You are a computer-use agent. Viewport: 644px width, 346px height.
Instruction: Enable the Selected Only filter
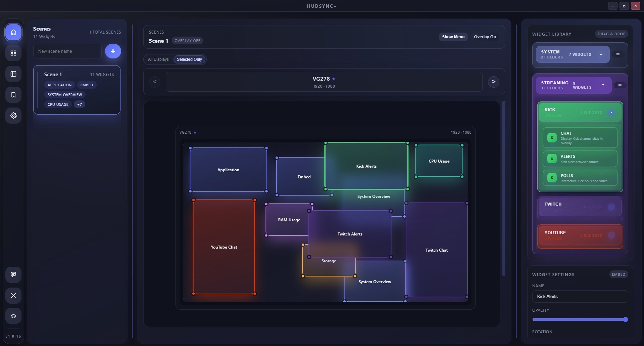click(x=189, y=59)
